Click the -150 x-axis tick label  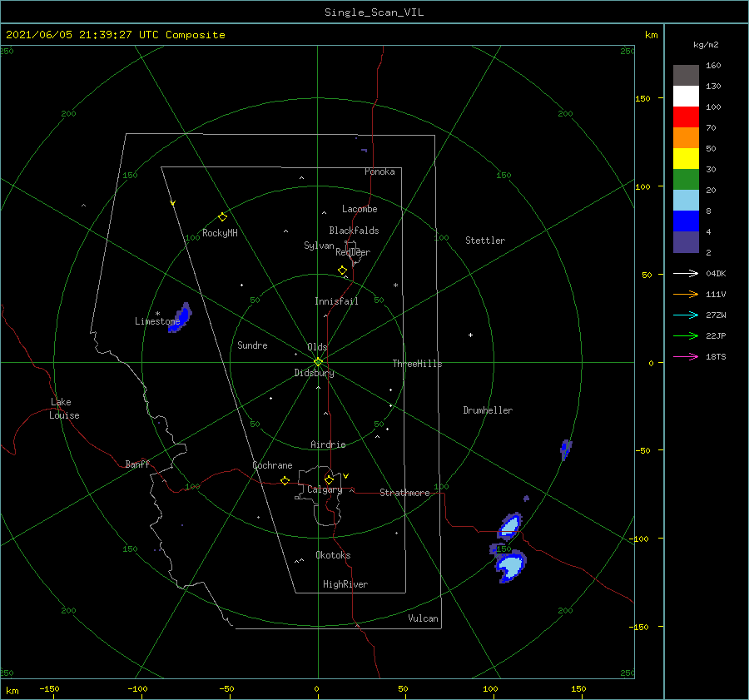[49, 688]
